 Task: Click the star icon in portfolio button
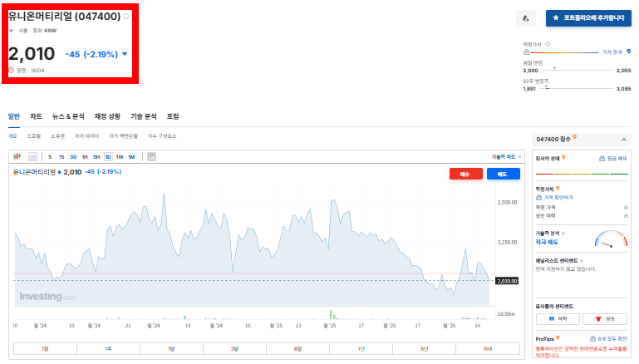pos(555,18)
